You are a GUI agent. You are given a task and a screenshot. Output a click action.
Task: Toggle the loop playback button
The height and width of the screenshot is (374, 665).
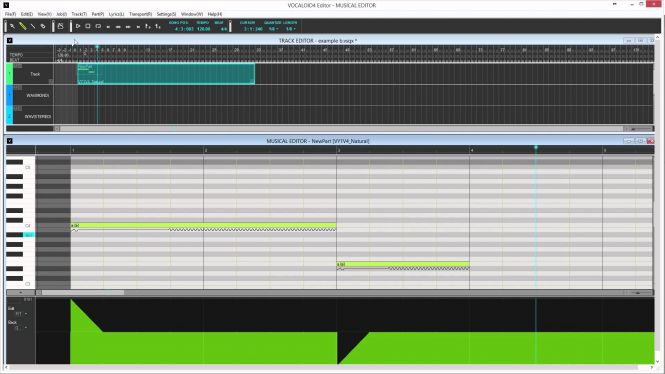click(x=98, y=26)
